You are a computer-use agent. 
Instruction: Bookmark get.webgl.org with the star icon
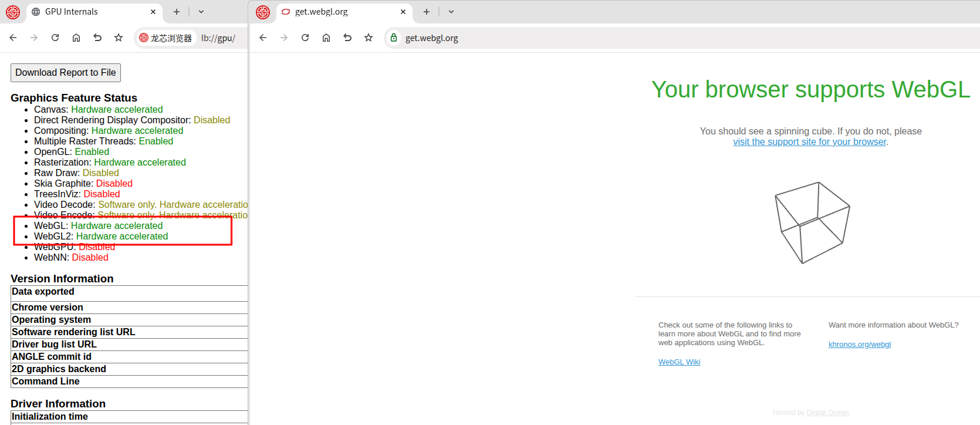point(369,38)
